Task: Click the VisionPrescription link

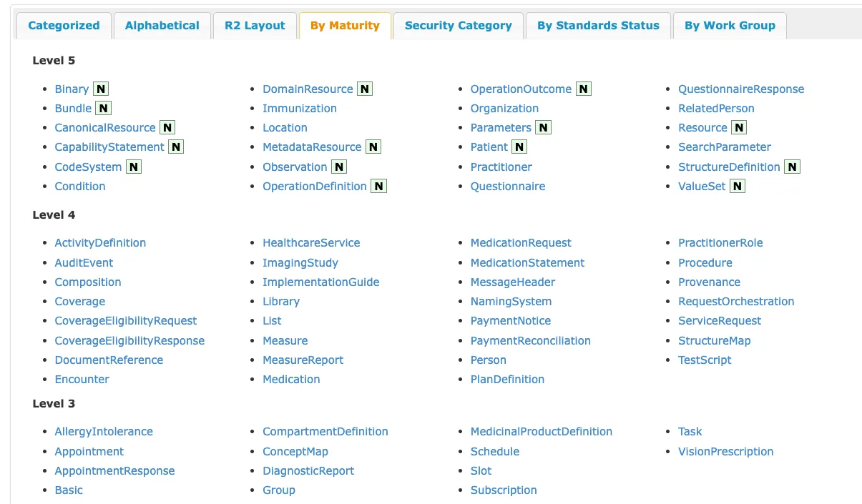Action: pos(725,451)
